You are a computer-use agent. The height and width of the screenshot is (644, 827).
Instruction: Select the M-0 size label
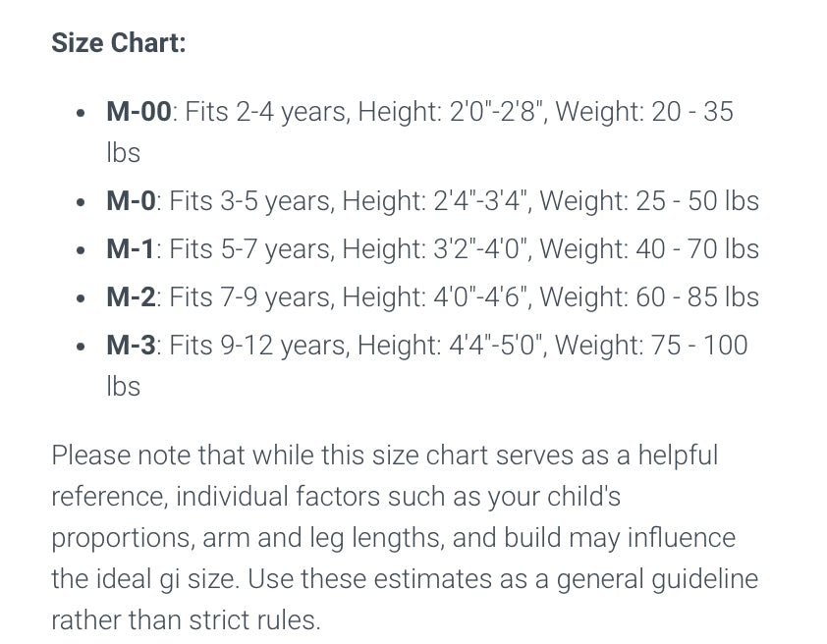[131, 201]
